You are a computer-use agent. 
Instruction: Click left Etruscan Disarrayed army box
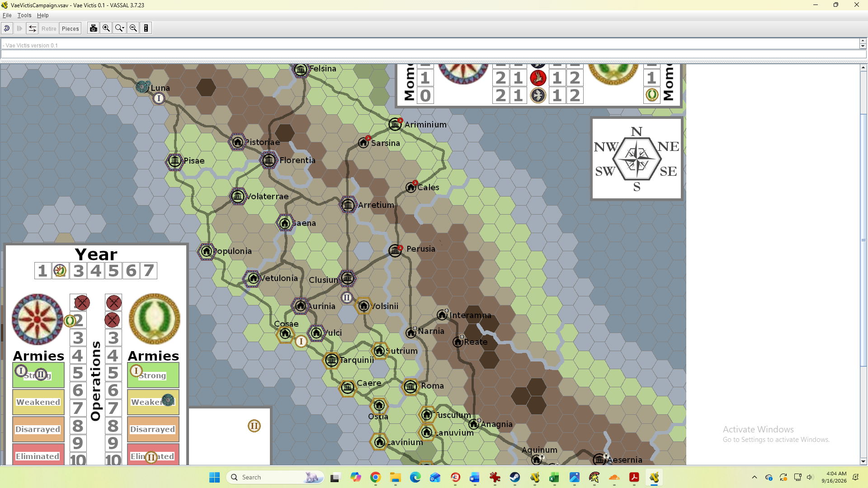click(x=38, y=429)
